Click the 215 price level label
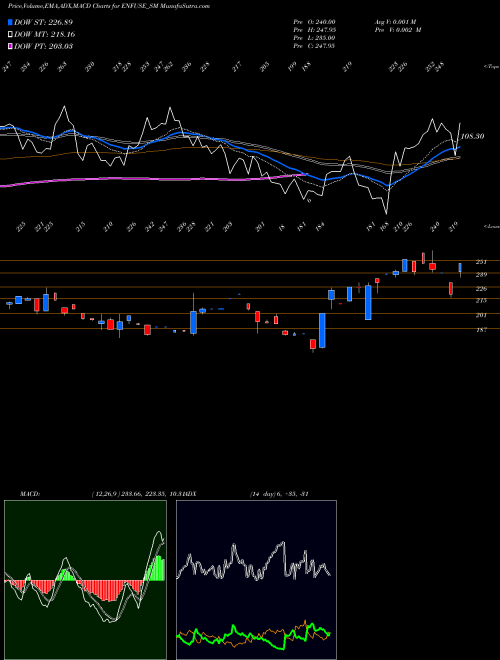 [x=481, y=300]
